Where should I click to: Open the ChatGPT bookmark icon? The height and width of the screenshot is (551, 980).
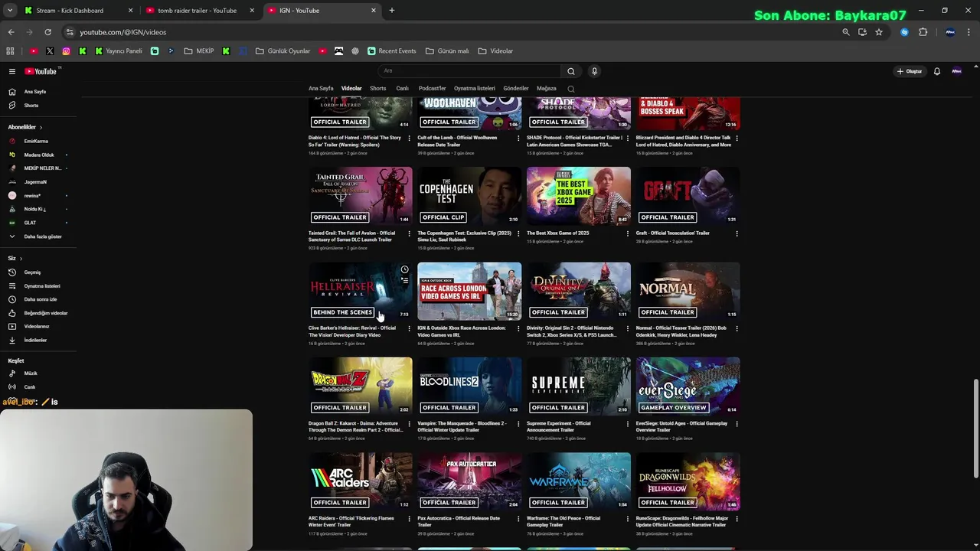pyautogui.click(x=355, y=51)
